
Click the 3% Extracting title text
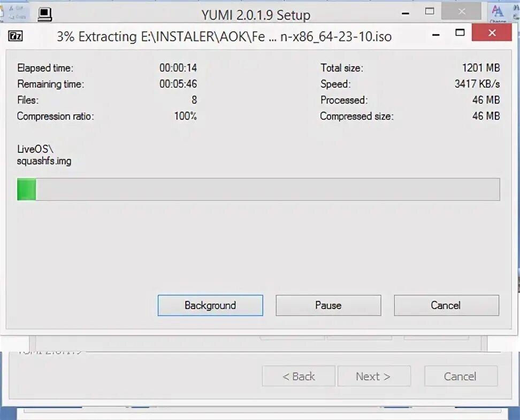click(224, 36)
